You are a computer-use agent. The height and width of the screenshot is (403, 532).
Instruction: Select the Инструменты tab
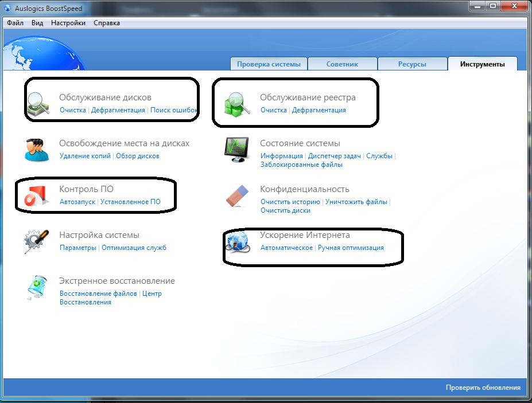coord(483,64)
